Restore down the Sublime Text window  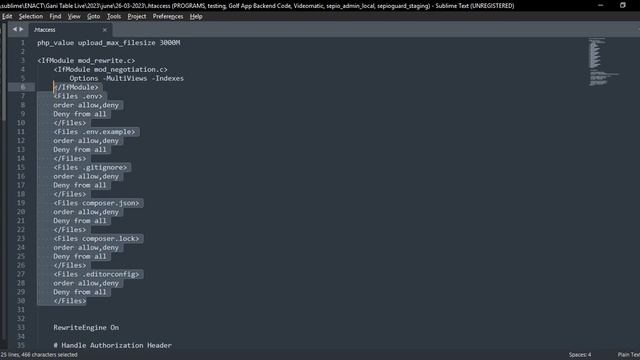click(622, 5)
